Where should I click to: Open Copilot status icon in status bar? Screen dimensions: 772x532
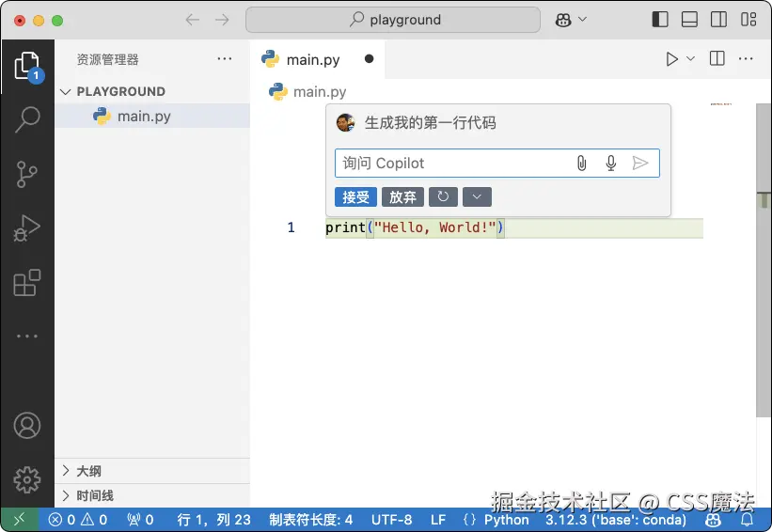pos(713,520)
